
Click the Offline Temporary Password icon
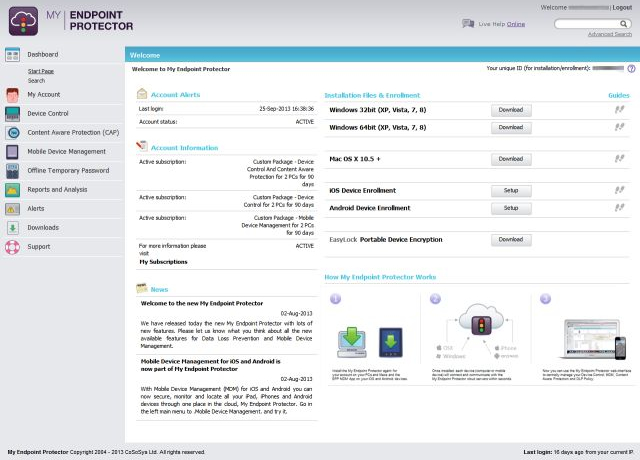[x=12, y=171]
